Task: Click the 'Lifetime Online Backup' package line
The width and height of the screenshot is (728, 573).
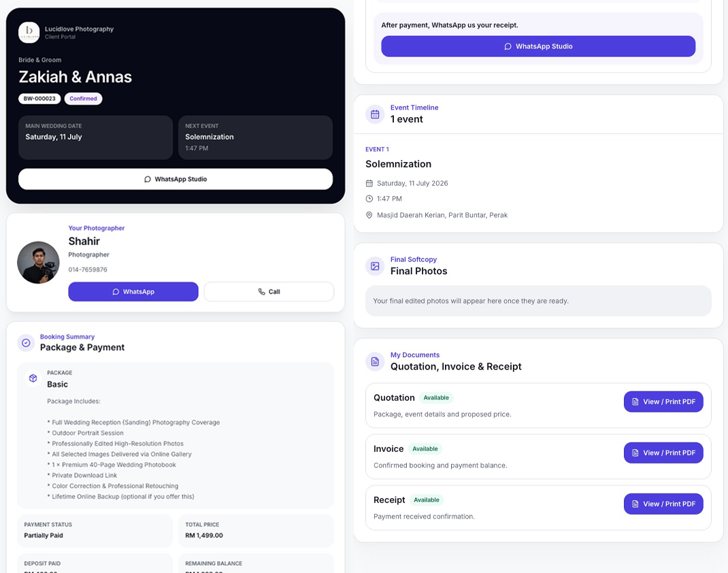Action: [120, 497]
